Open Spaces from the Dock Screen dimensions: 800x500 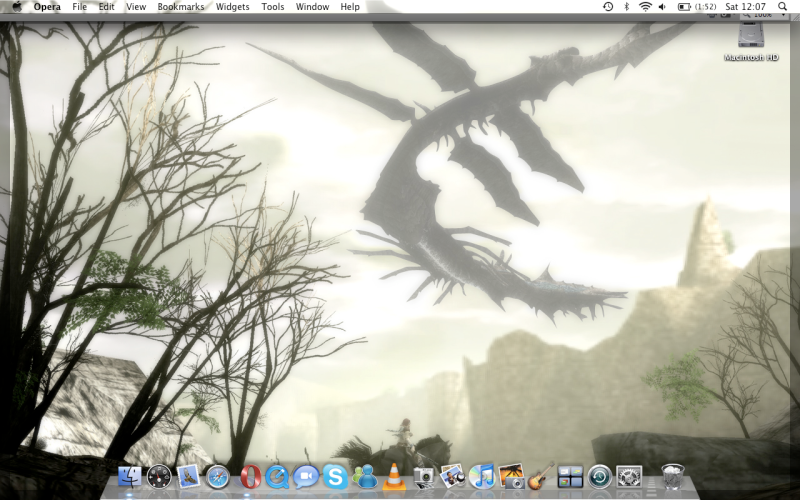570,477
